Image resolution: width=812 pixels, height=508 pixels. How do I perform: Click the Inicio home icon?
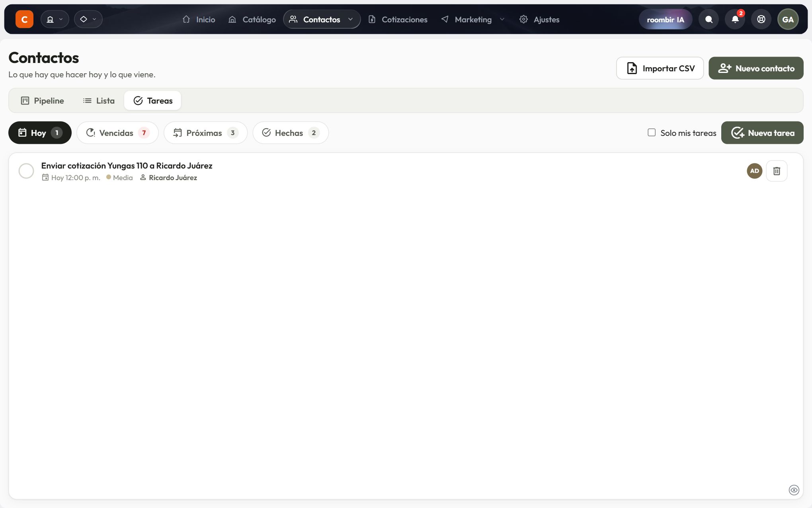click(x=186, y=19)
